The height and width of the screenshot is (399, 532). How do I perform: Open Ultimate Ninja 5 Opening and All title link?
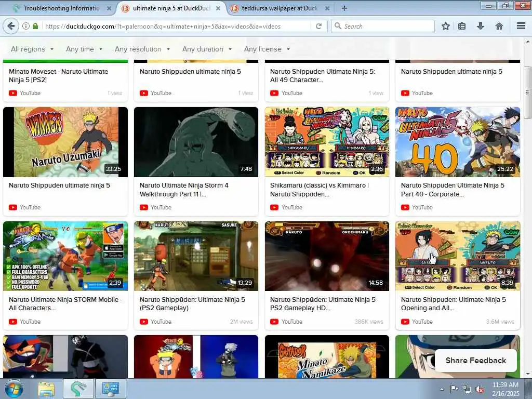453,303
